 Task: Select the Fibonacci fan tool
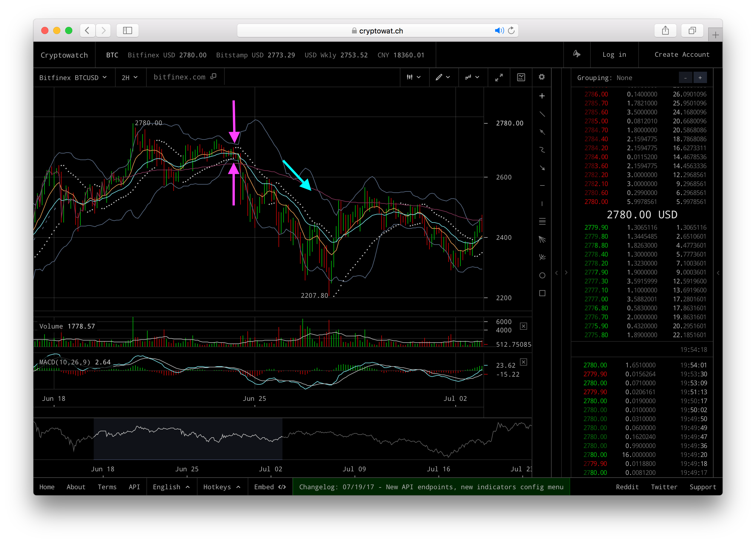[x=542, y=239]
